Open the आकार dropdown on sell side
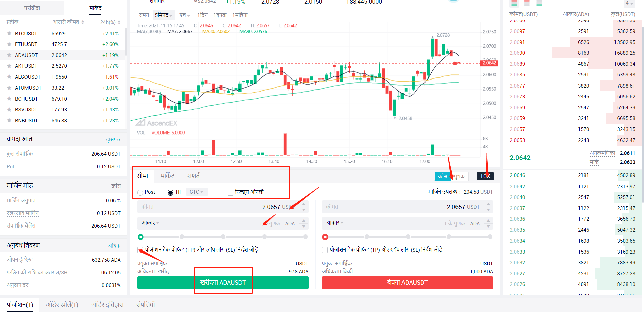644x316 pixels. tap(335, 223)
